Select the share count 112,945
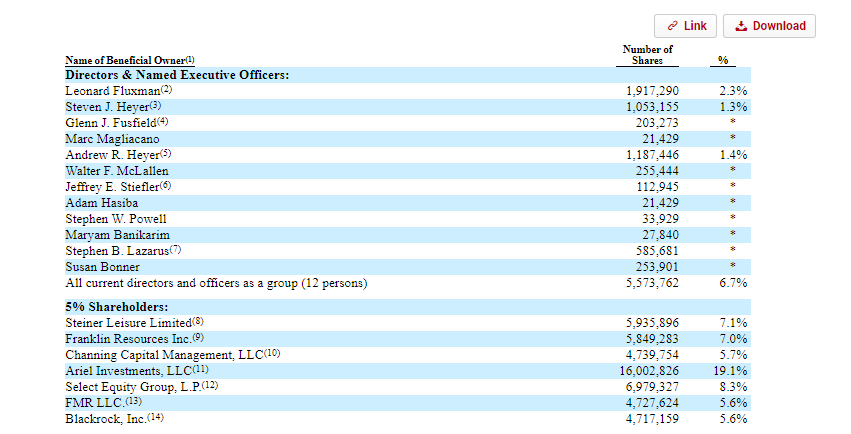Image resolution: width=851 pixels, height=434 pixels. point(657,187)
